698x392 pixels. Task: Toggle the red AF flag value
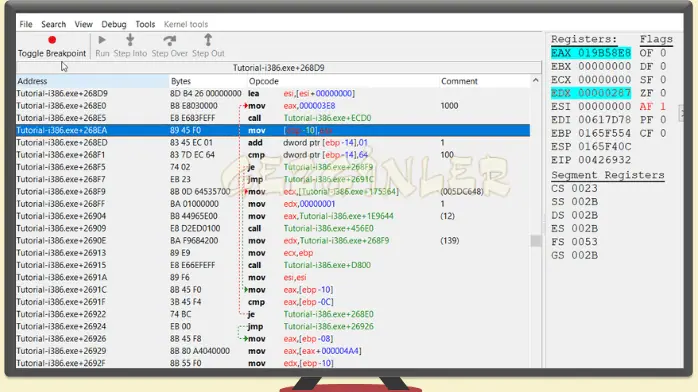pyautogui.click(x=653, y=106)
